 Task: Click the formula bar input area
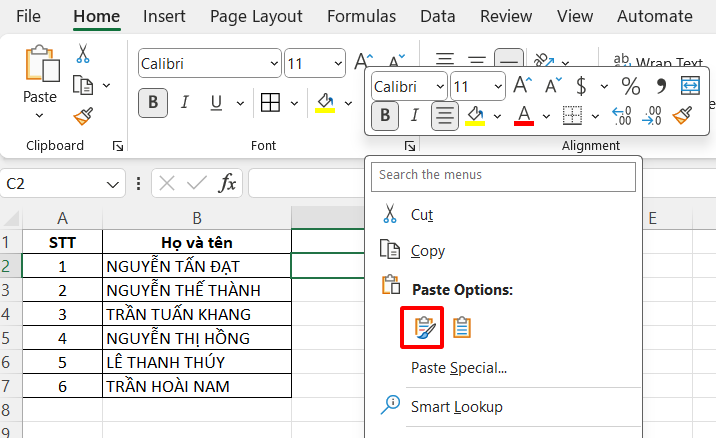point(307,184)
